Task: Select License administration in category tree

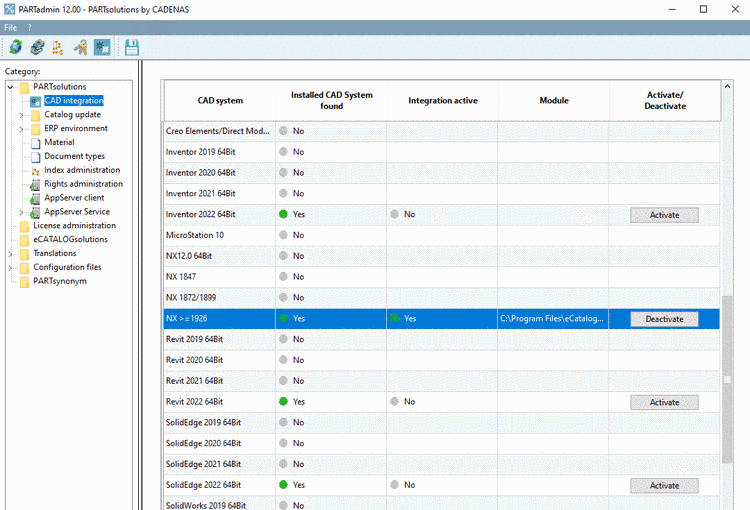Action: tap(74, 225)
